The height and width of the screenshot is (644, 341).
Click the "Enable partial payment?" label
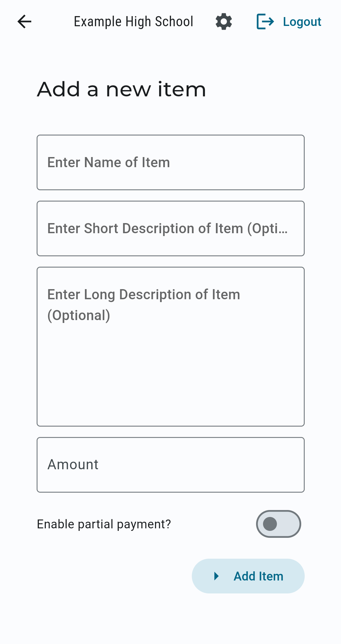click(104, 524)
